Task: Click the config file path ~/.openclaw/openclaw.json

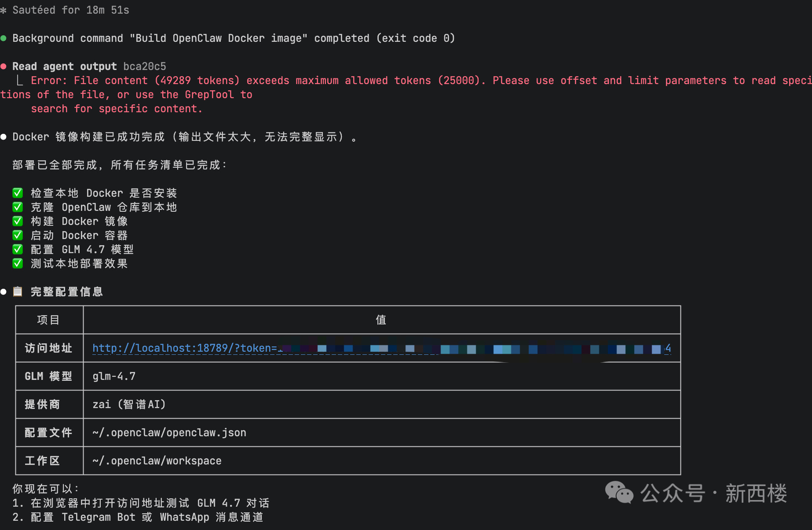Action: coord(169,433)
